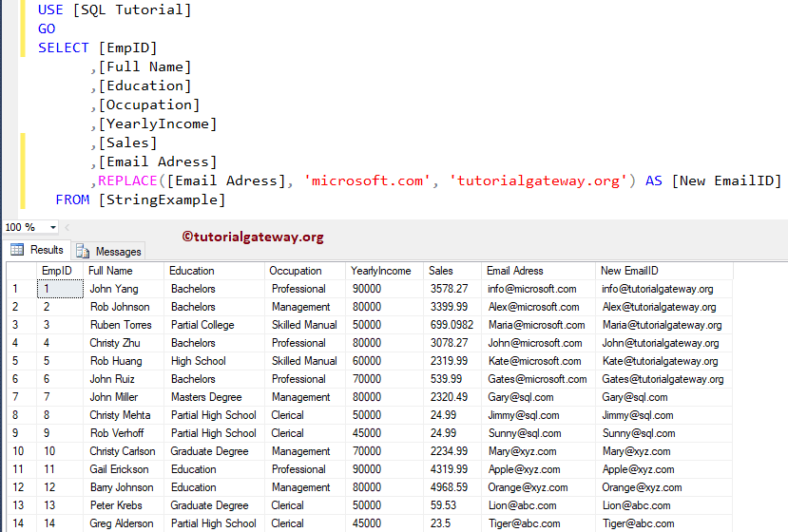
Task: Select the 'Greg Alderson' cell
Action: pos(124,523)
